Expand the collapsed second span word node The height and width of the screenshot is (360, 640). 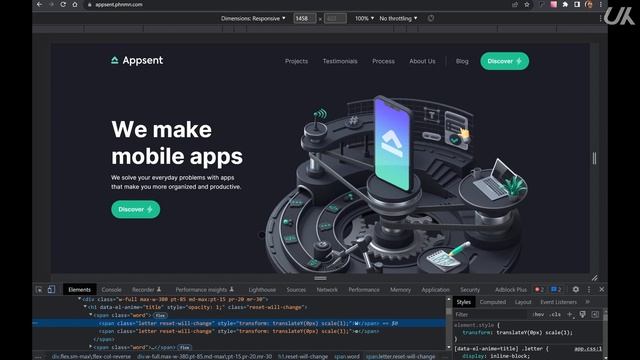point(91,347)
